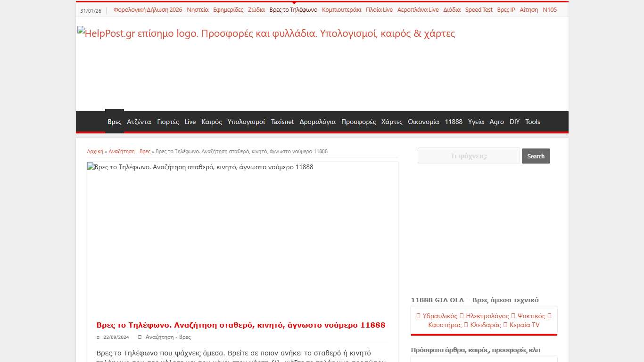Viewport: 644px width, 362px height.
Task: Switch to the Βρες tab in navigation
Action: 114,122
